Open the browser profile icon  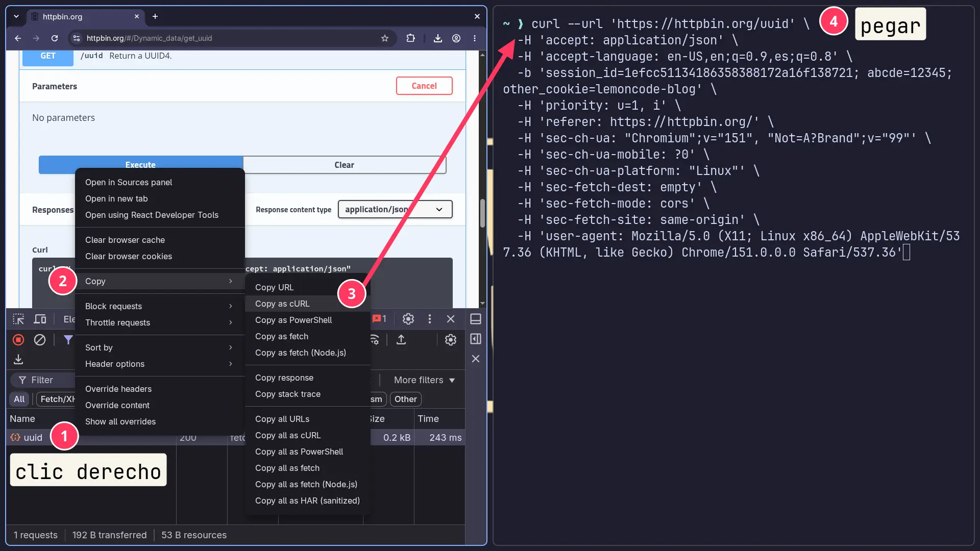tap(456, 38)
